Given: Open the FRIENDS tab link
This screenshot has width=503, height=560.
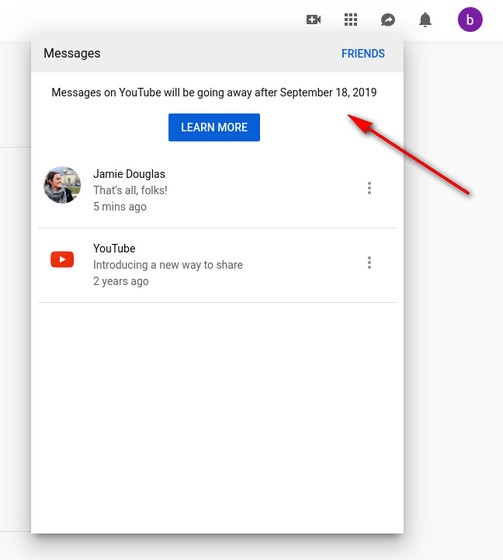Looking at the screenshot, I should (363, 54).
